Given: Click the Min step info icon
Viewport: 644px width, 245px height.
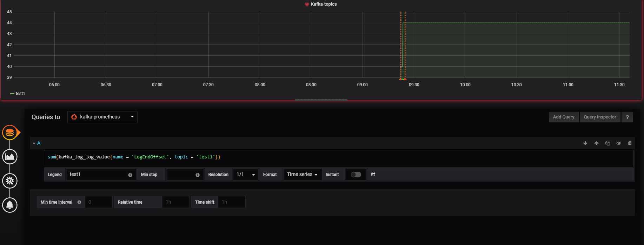Looking at the screenshot, I should coord(198,175).
